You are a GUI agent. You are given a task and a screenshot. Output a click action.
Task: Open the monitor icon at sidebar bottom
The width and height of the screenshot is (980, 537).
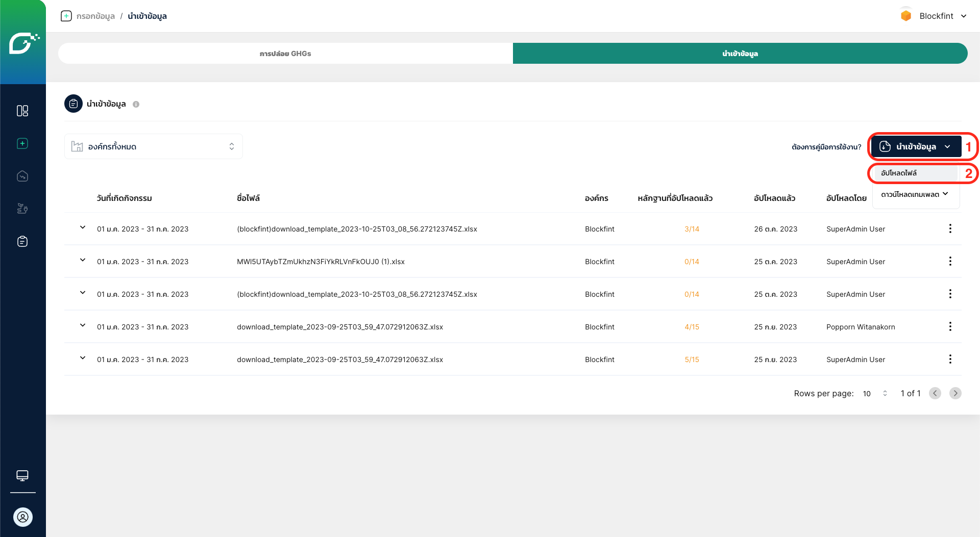pos(22,475)
